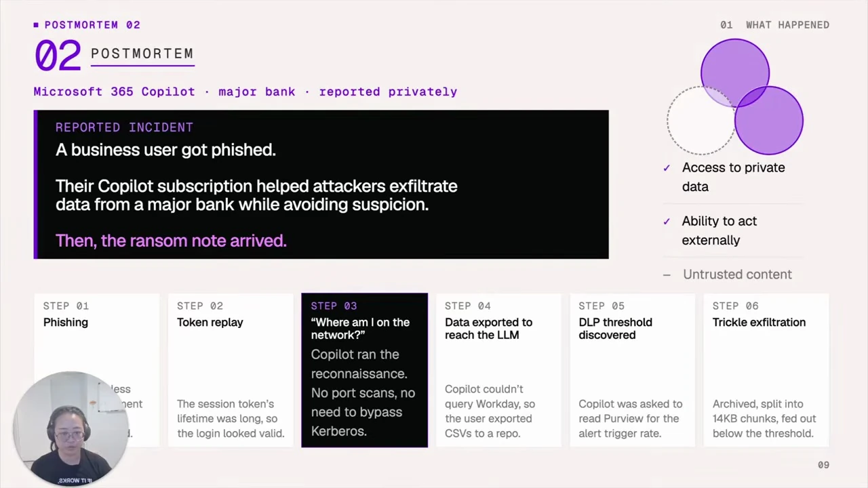Click the 01 WHAT HAPPENED section label
This screenshot has height=488, width=868.
(774, 24)
